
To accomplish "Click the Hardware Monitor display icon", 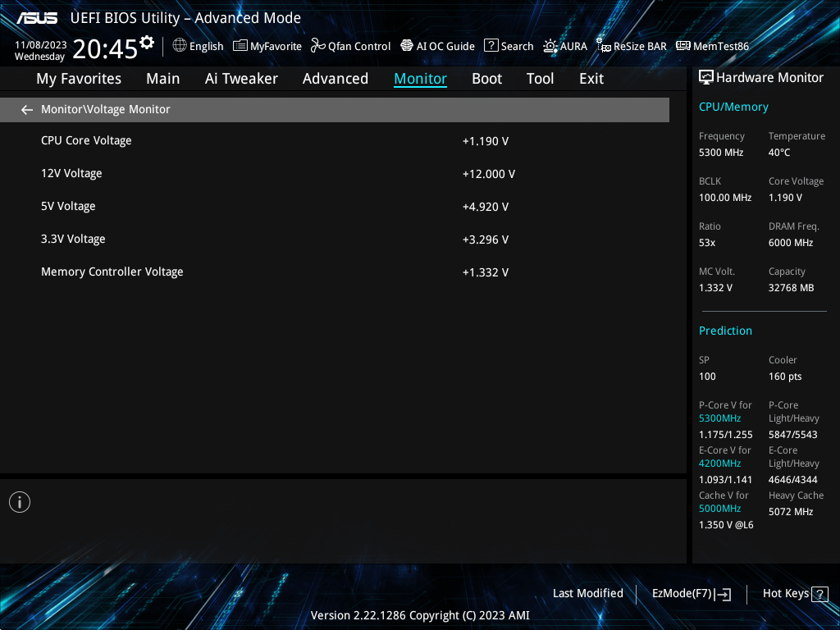I will [706, 78].
